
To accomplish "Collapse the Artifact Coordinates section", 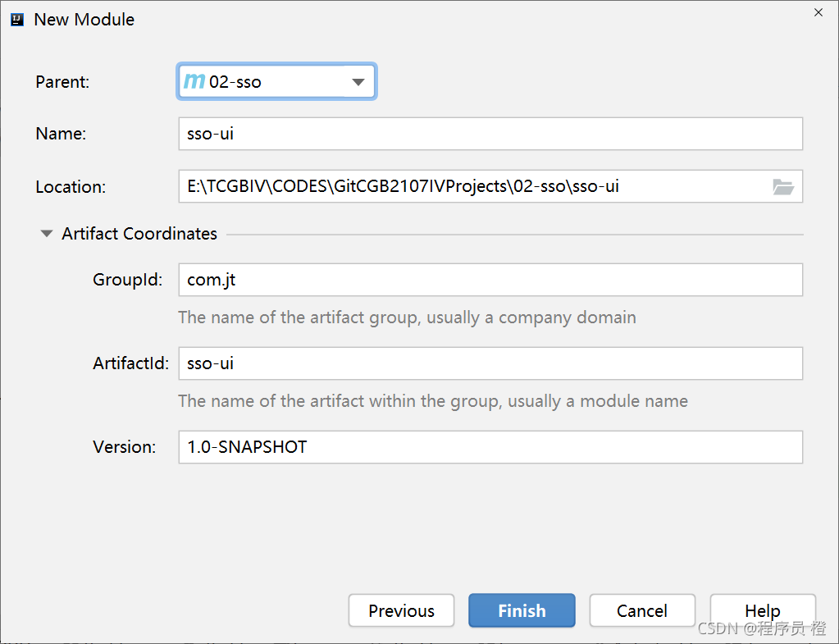I will coord(47,234).
